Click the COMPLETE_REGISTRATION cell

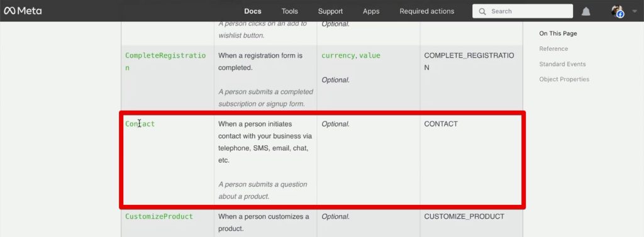tap(469, 62)
